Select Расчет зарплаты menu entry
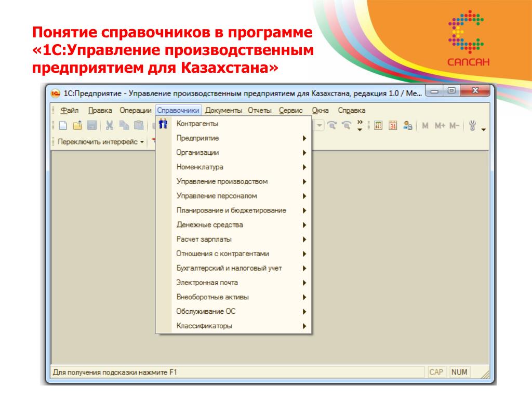The image size is (532, 399). coord(233,239)
